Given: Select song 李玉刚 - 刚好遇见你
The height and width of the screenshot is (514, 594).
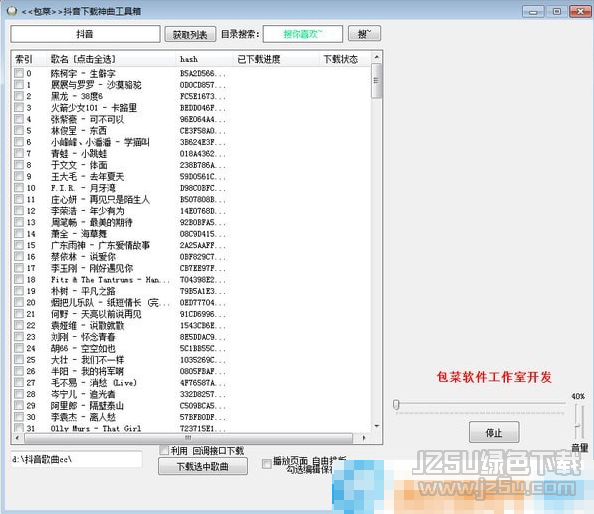Looking at the screenshot, I should [92, 268].
